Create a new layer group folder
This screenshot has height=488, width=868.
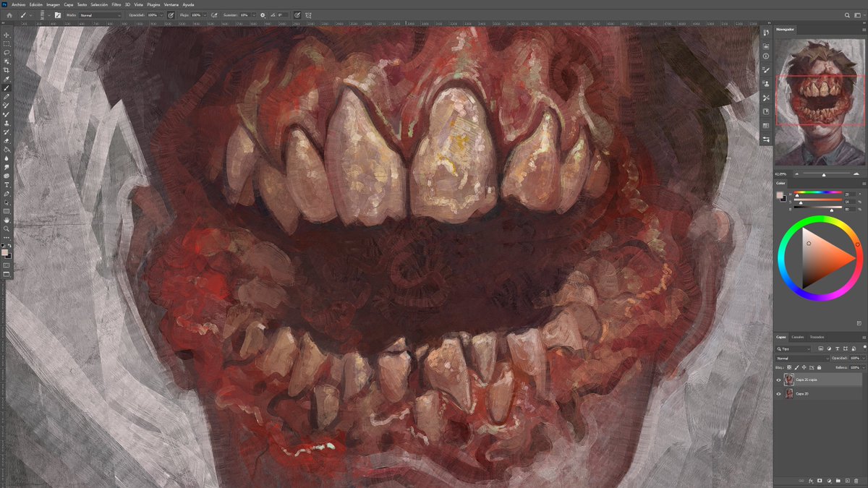pyautogui.click(x=838, y=481)
